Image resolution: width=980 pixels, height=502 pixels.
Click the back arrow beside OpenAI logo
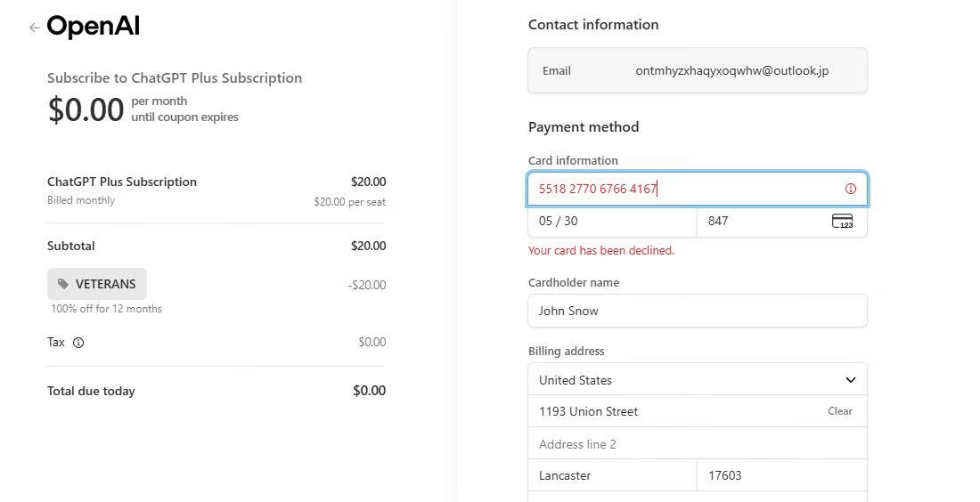(34, 28)
